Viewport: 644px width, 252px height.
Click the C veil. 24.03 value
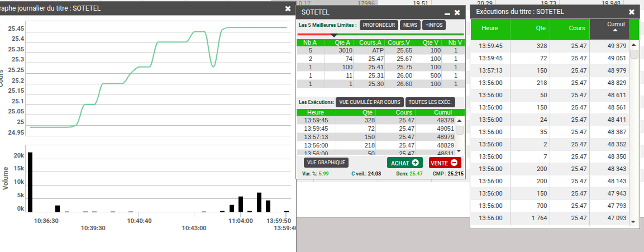tap(375, 174)
